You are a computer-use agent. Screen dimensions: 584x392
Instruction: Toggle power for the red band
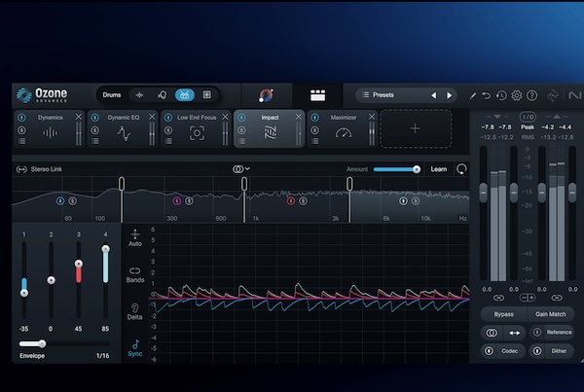click(291, 201)
